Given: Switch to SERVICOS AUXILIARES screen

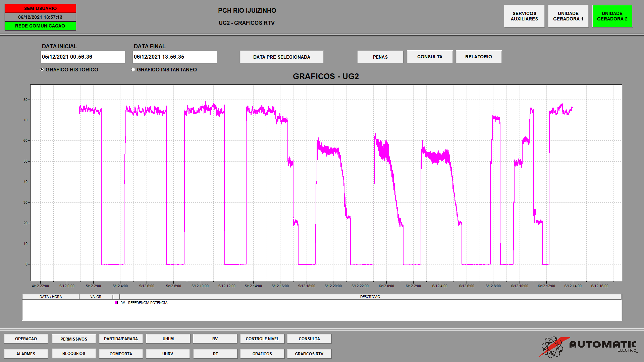Looking at the screenshot, I should [x=524, y=16].
